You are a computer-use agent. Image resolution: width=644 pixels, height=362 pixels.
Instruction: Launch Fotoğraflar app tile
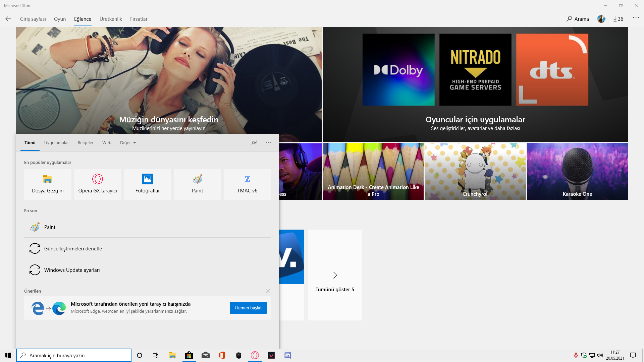pyautogui.click(x=148, y=184)
